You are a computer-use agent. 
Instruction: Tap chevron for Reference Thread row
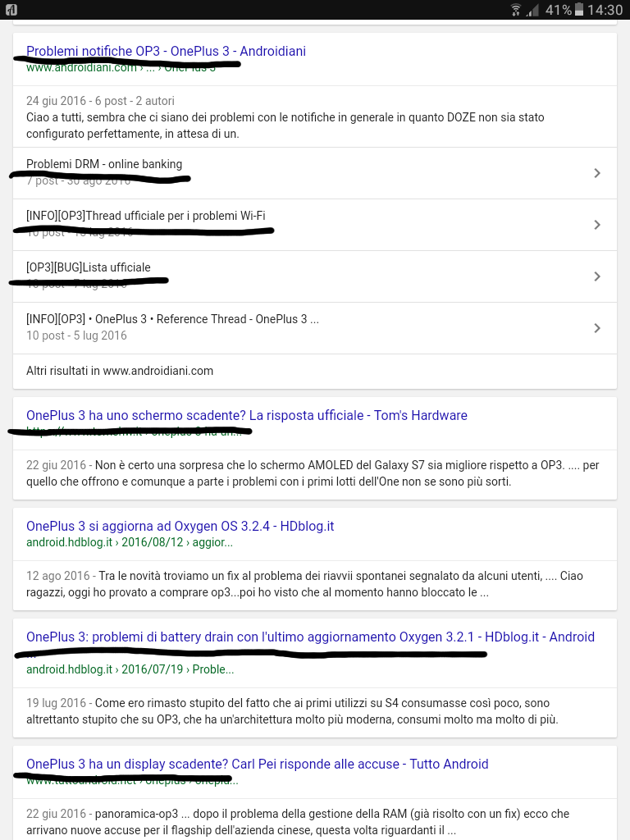pos(597,328)
